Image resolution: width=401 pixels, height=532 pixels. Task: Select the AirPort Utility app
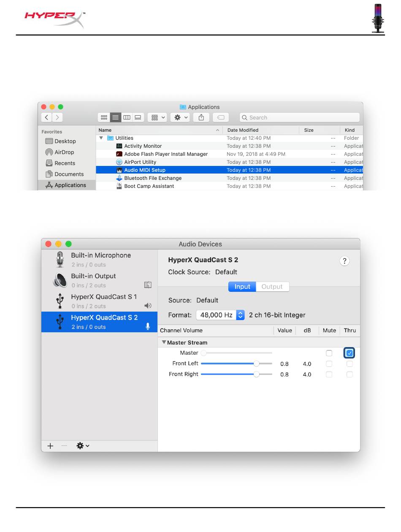136,162
